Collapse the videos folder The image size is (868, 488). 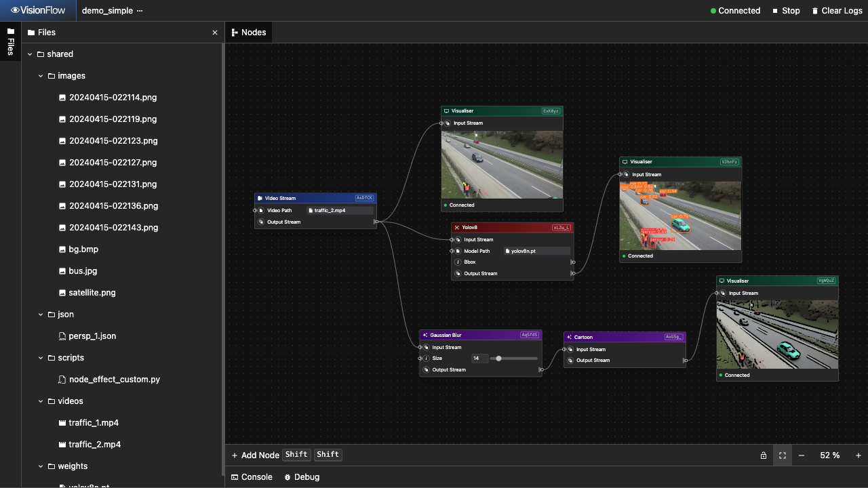pyautogui.click(x=41, y=401)
